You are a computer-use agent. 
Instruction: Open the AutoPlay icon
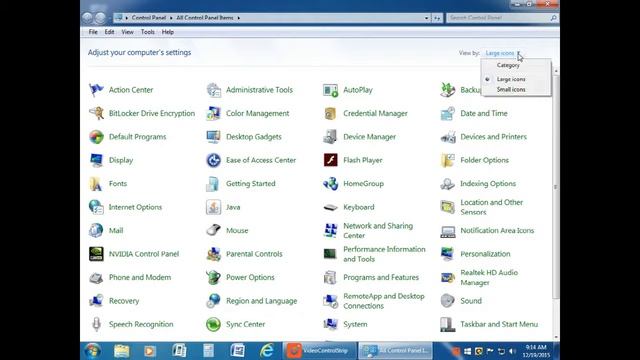coord(331,90)
